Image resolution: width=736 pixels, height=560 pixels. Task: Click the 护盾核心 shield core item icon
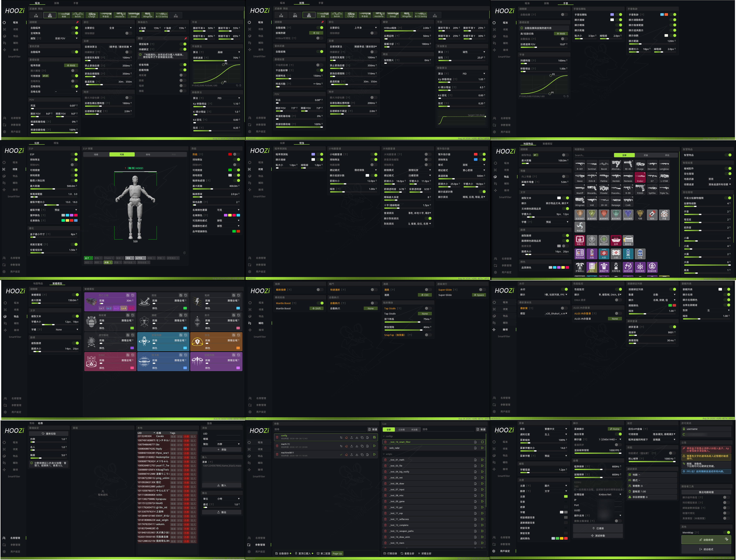pos(580,267)
